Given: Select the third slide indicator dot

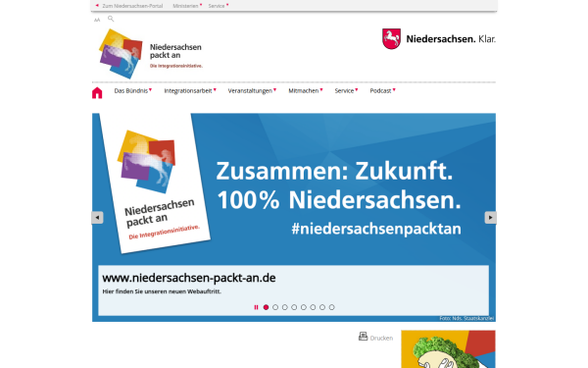Looking at the screenshot, I should tap(284, 307).
